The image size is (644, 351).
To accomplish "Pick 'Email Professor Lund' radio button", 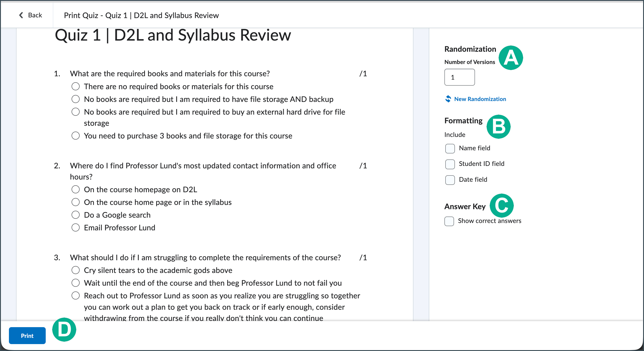I will [x=76, y=227].
